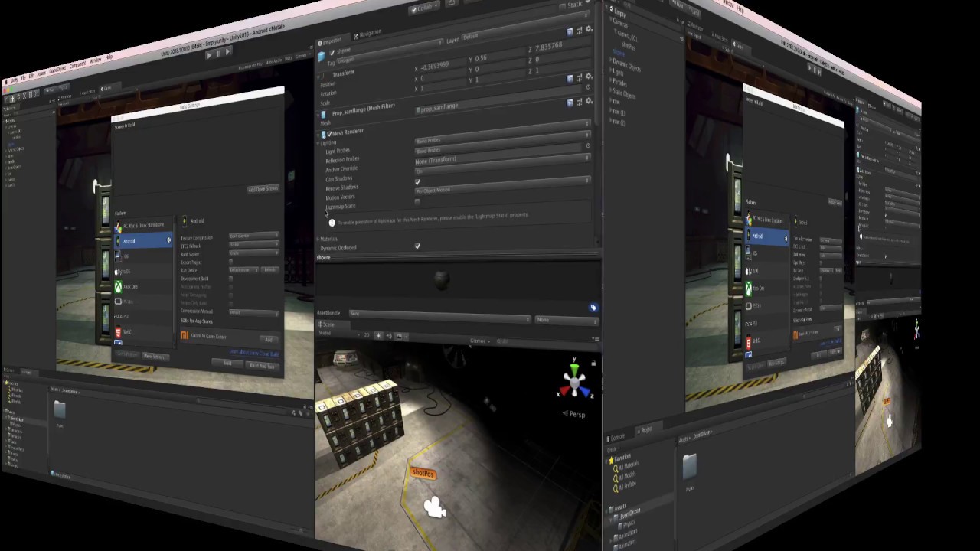This screenshot has width=980, height=551.
Task: Select Android platform in left Build Settings
Action: (143, 240)
